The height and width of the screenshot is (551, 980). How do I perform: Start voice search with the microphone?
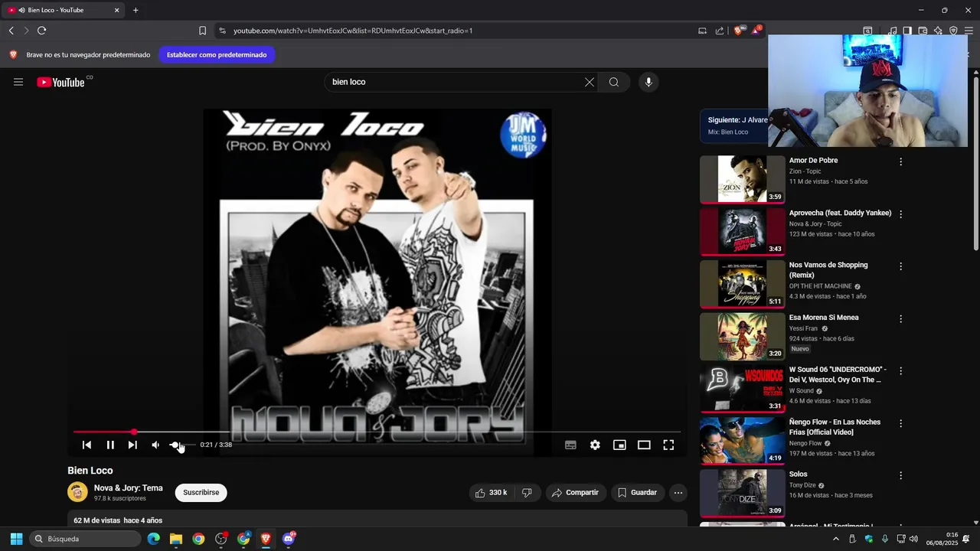coord(648,82)
